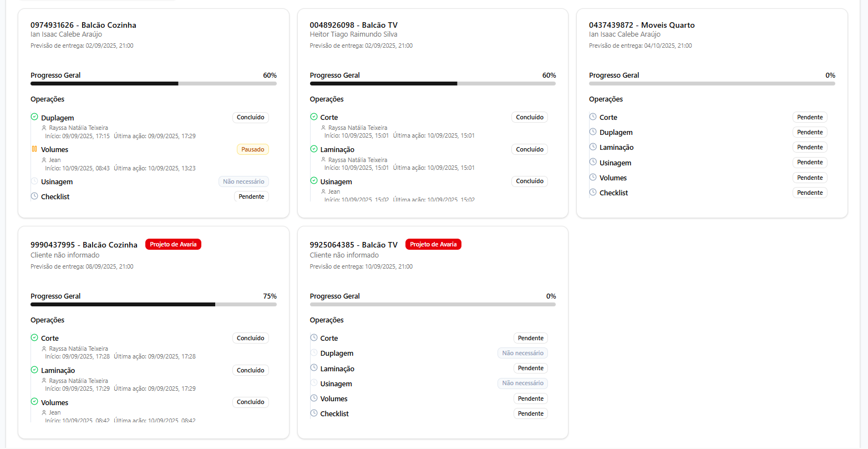The image size is (868, 449).
Task: Click Pendente badge for Duplagem in Moveis Quarto
Action: [x=809, y=132]
